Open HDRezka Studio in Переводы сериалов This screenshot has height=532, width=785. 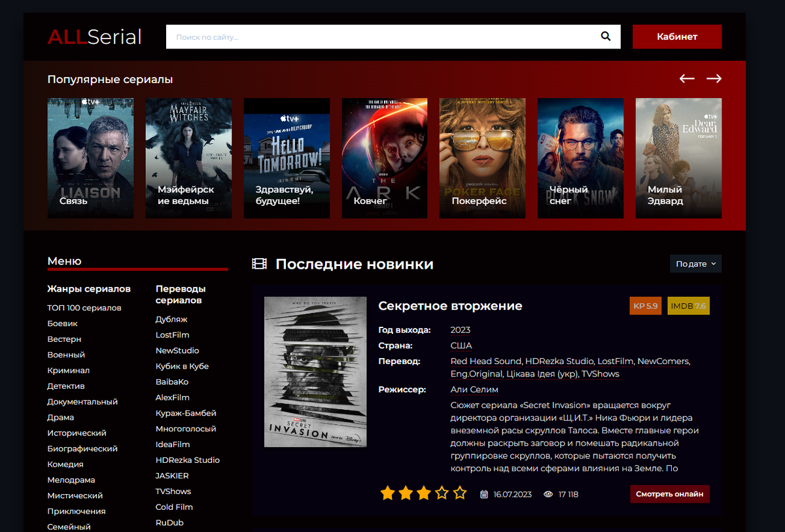188,461
